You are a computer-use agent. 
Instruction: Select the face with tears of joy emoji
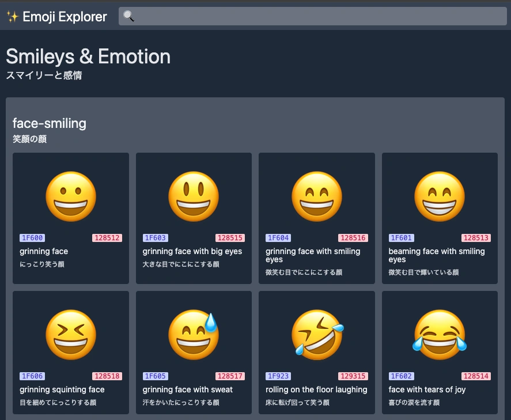coord(440,334)
